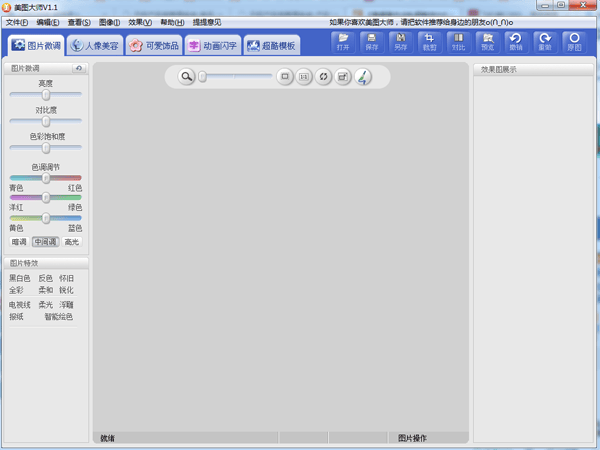Viewport: 600px width, 450px height.
Task: Click the magnifier zoom icon above canvas
Action: click(x=186, y=77)
